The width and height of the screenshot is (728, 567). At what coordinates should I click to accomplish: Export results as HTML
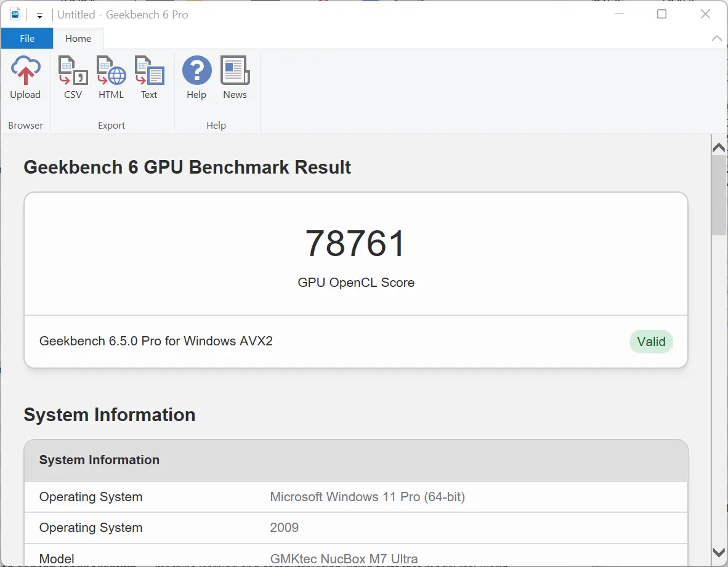click(x=111, y=72)
